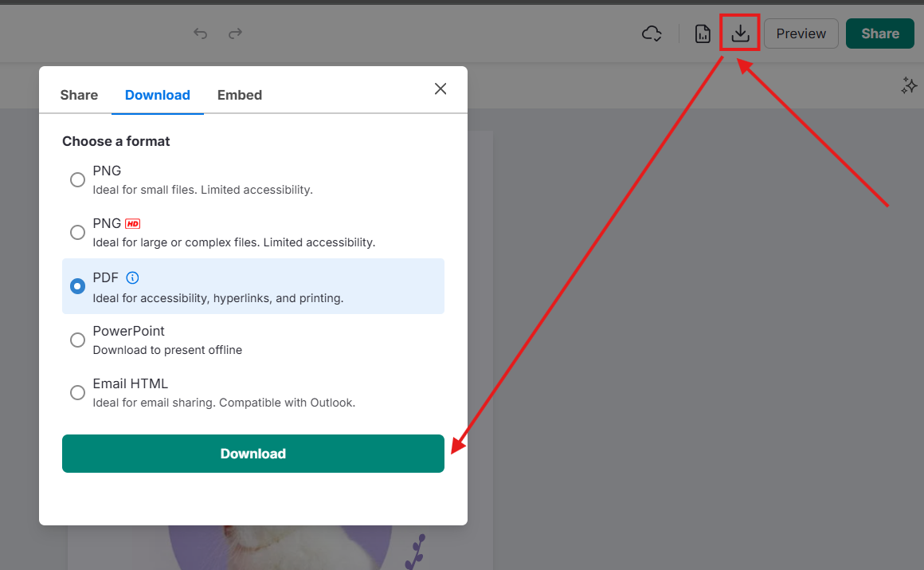Close the download dialog with the X
Screen dimensions: 924x570
point(440,88)
